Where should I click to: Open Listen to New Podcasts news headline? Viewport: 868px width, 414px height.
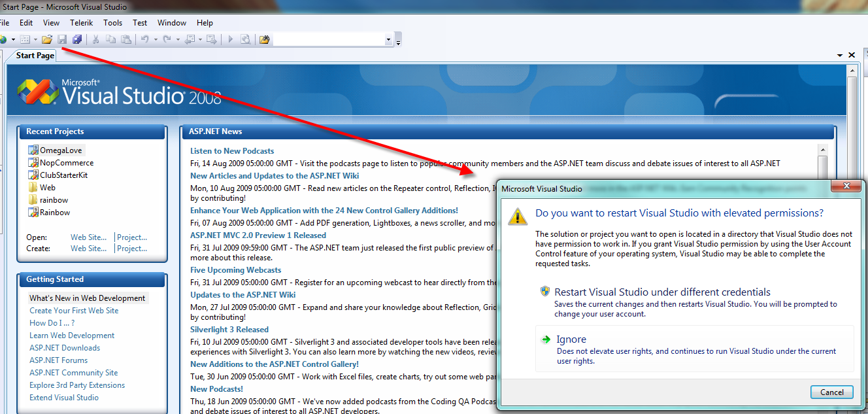click(232, 151)
